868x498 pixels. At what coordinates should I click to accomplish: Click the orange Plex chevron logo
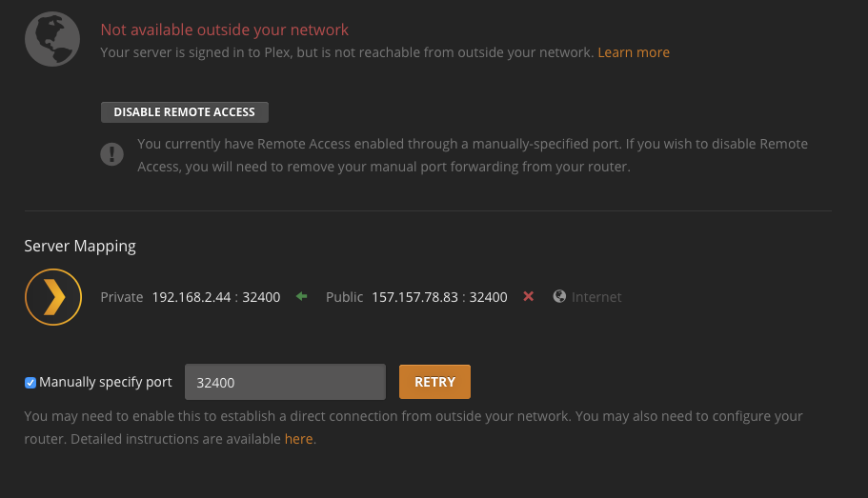point(53,297)
